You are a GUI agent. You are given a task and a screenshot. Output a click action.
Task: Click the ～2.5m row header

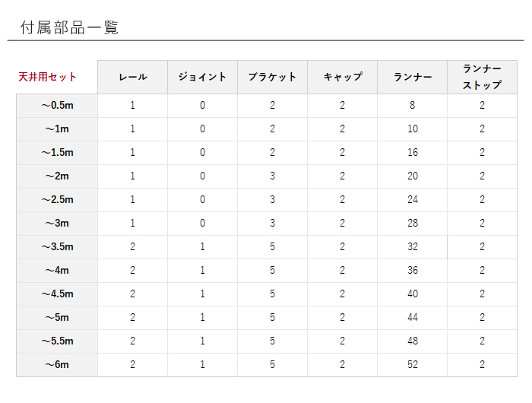(57, 200)
